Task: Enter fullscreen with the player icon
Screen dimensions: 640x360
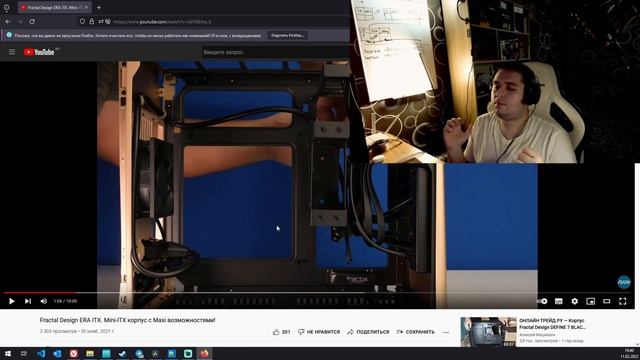Action: (622, 301)
